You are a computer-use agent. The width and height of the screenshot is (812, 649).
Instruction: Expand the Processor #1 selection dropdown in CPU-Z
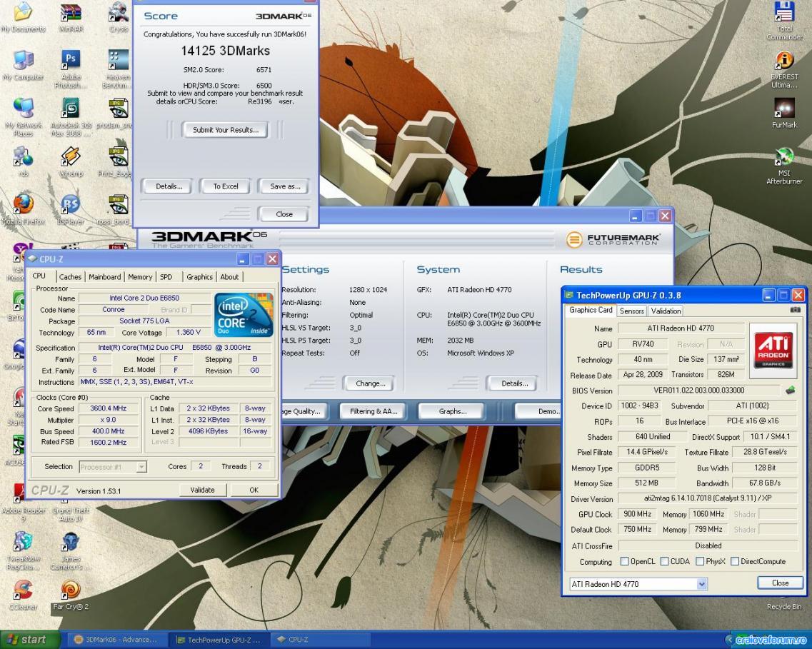click(141, 467)
